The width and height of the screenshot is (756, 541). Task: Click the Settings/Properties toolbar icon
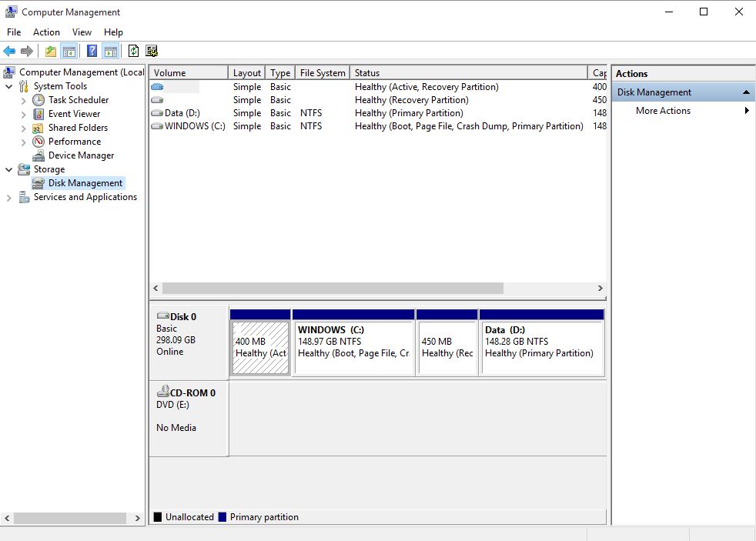point(152,51)
